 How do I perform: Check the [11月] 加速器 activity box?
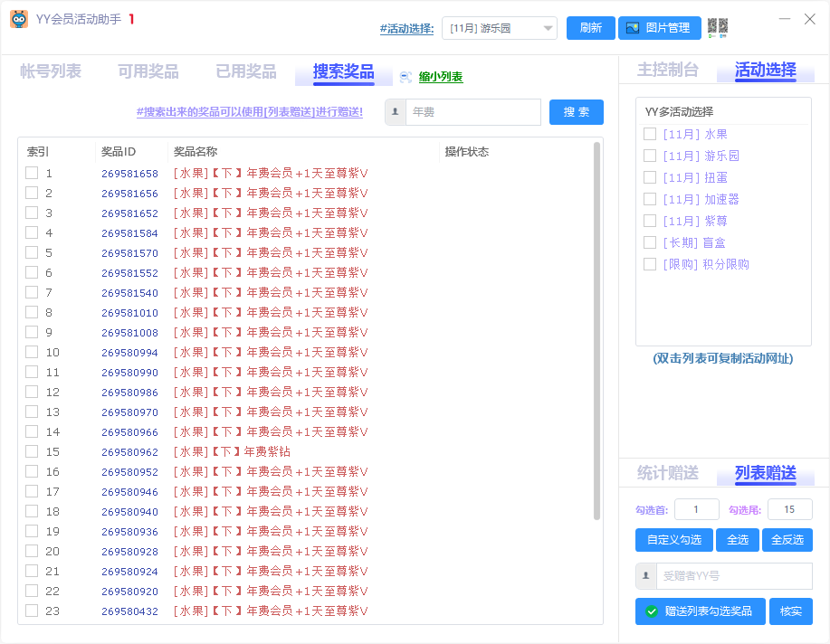(x=650, y=199)
